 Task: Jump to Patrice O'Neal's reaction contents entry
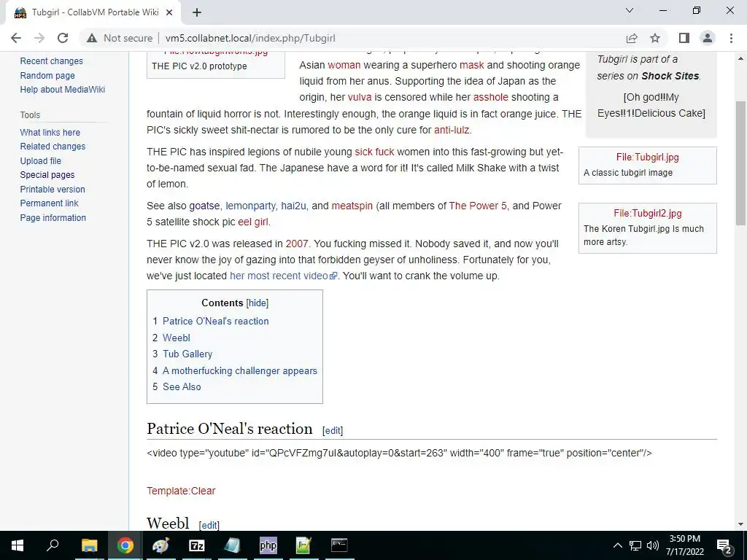click(x=215, y=321)
